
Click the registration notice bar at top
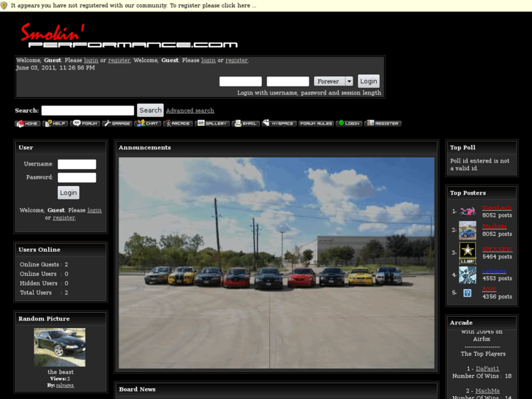coord(266,6)
